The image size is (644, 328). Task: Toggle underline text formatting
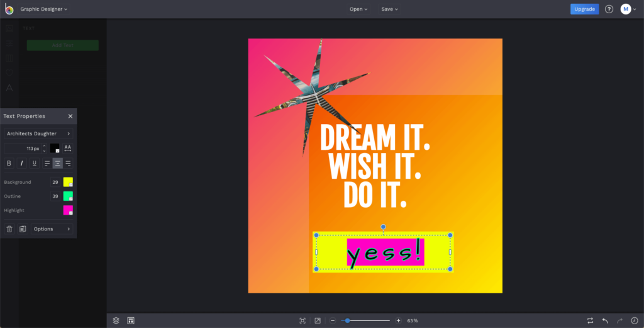pyautogui.click(x=35, y=163)
